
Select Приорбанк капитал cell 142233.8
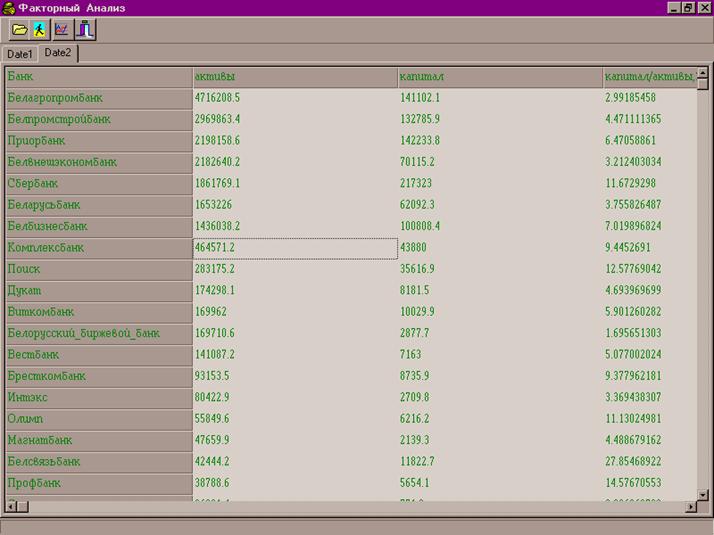498,141
